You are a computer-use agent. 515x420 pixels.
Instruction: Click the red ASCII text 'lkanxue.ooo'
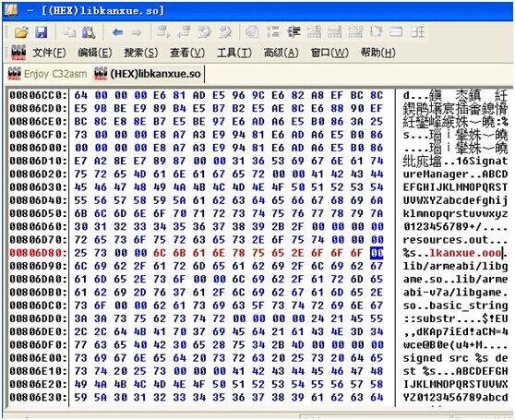click(465, 253)
